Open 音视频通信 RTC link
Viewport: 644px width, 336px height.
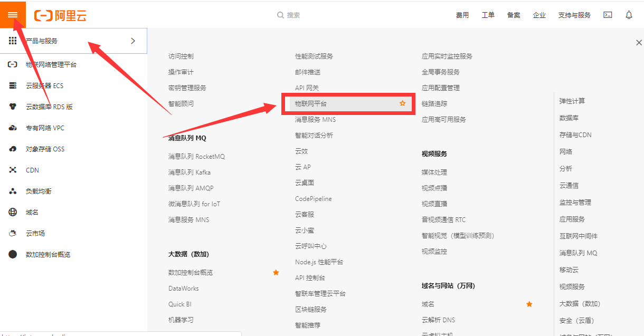point(444,219)
